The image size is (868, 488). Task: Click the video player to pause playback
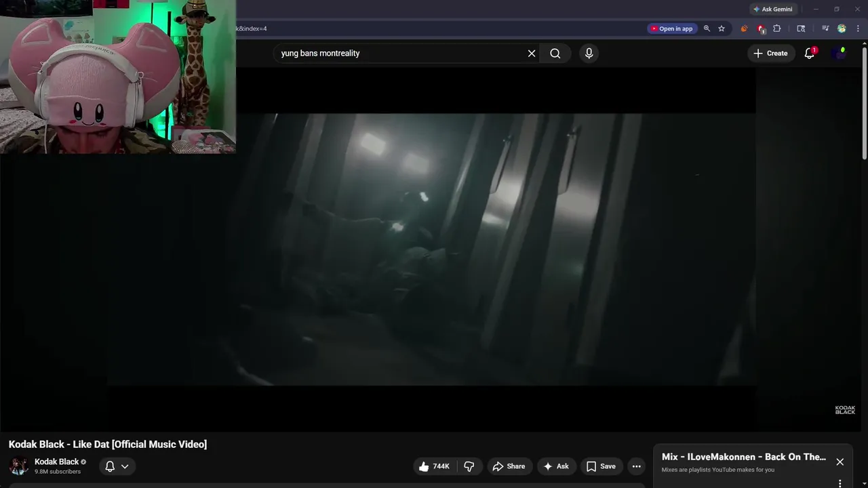pos(431,249)
